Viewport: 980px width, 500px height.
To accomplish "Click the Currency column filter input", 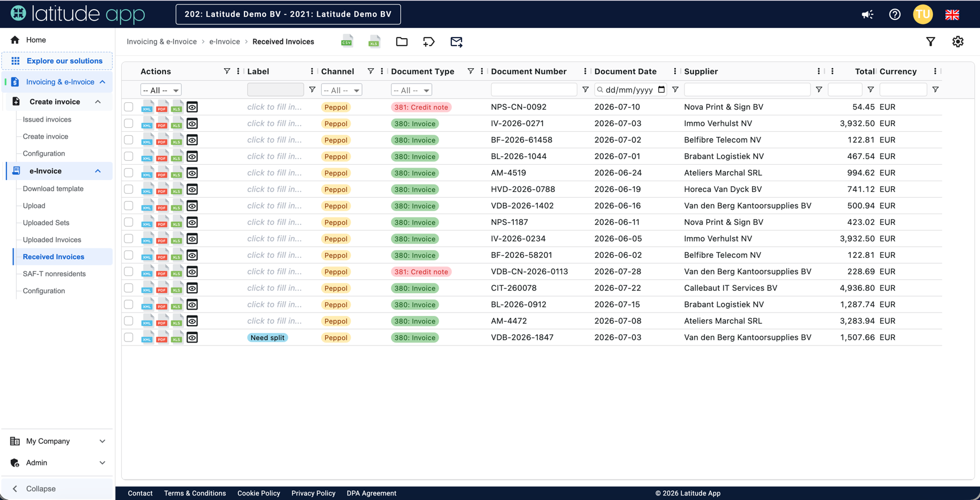I will pos(903,90).
